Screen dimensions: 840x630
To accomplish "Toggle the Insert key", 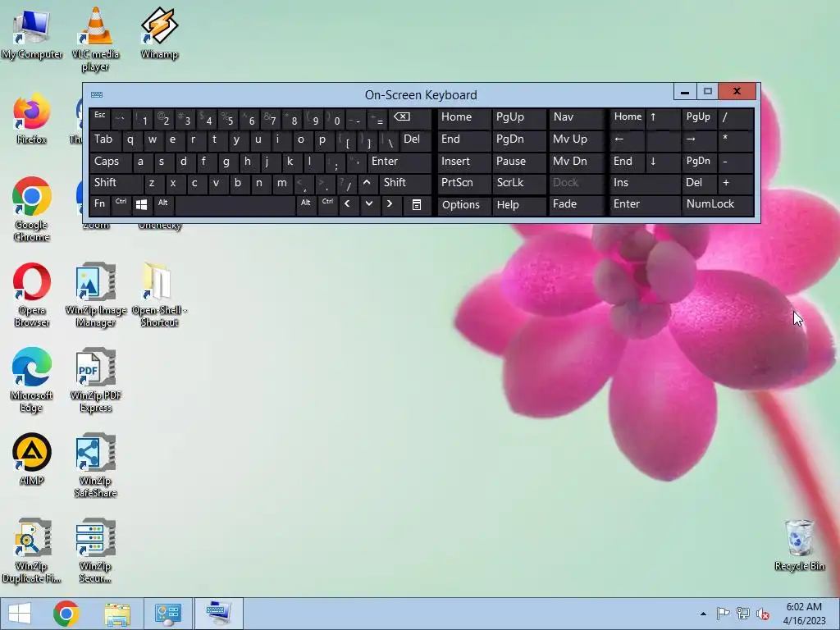I will 463,162.
